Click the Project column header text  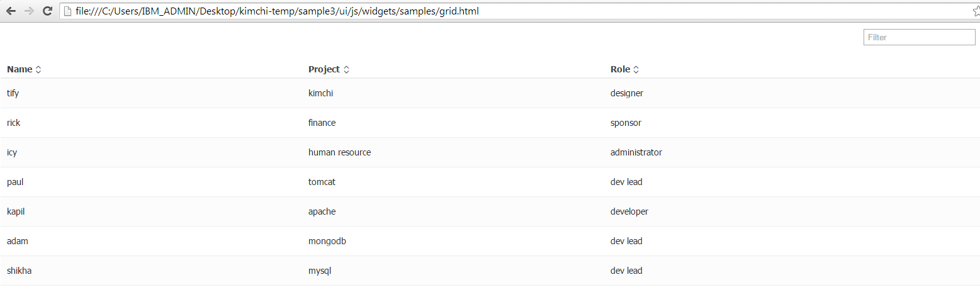point(324,69)
